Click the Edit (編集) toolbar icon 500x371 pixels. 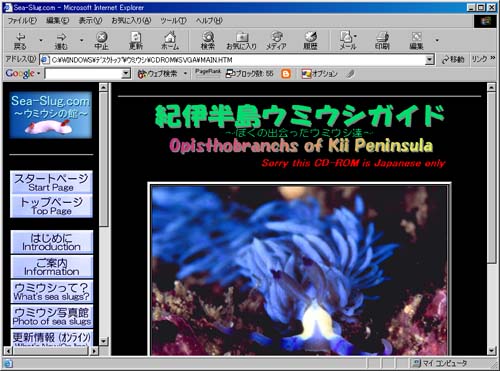[x=417, y=41]
